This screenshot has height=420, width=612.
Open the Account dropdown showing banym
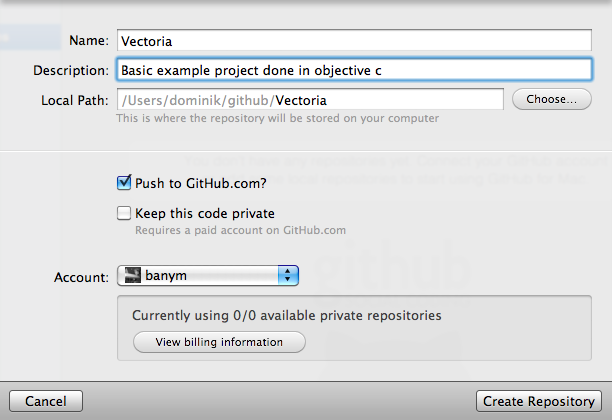coord(208,276)
